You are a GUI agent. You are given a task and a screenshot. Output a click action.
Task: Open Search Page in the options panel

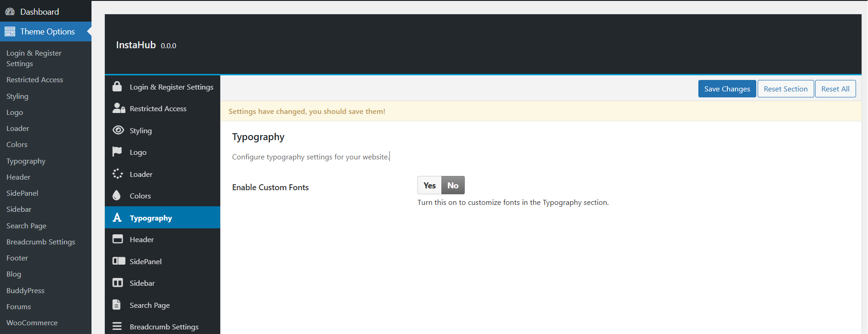point(149,305)
